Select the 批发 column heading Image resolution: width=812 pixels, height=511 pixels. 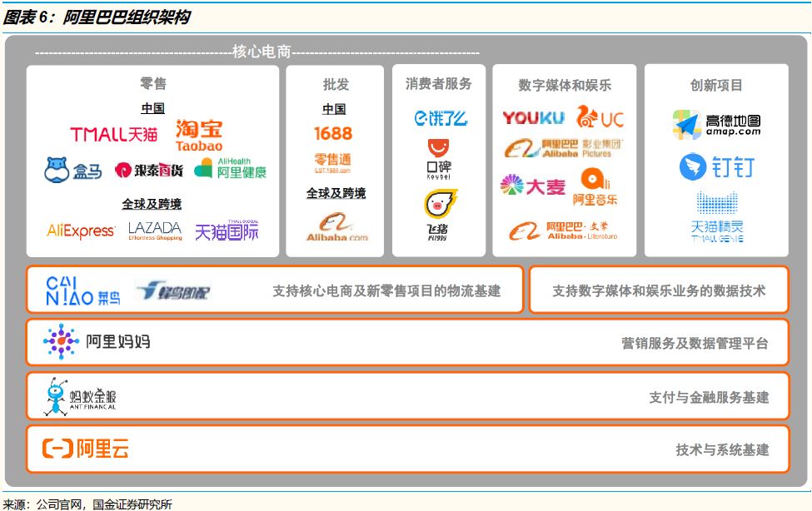[x=336, y=84]
